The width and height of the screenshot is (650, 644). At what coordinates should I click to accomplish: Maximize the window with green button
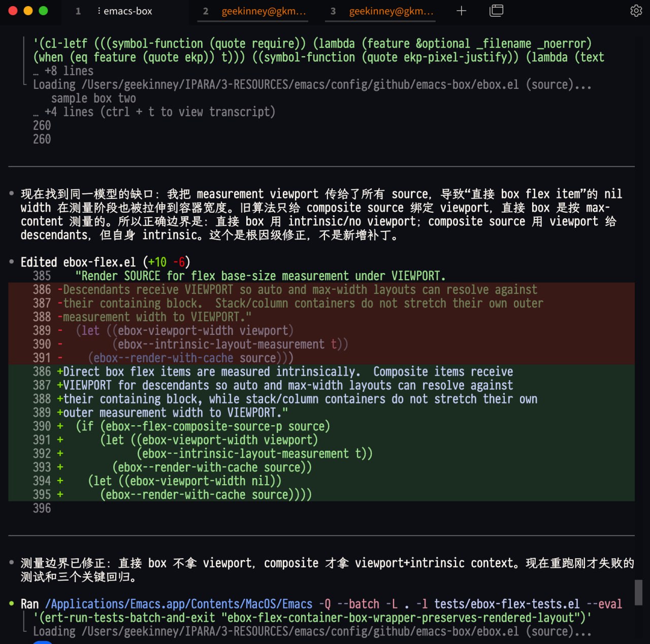pos(44,11)
